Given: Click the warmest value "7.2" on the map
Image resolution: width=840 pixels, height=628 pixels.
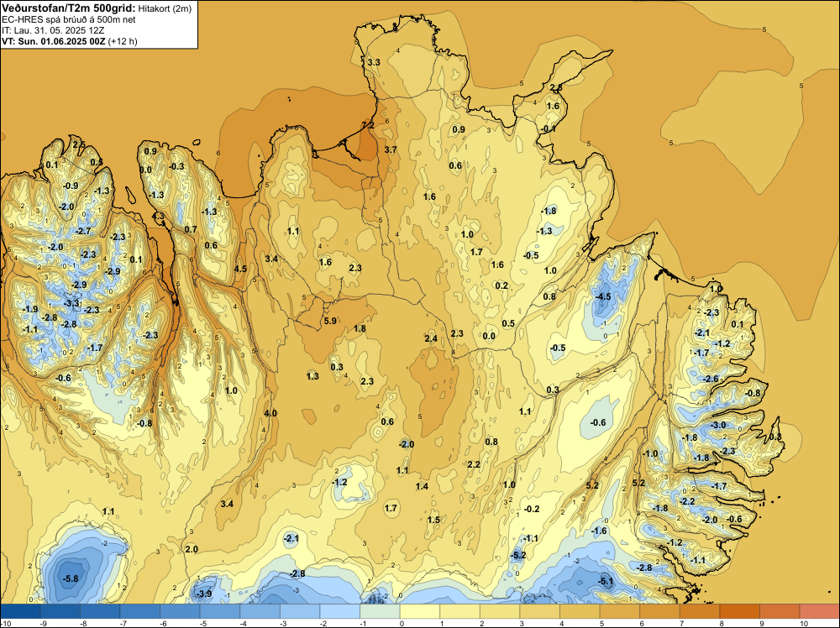Looking at the screenshot, I should click(x=368, y=125).
